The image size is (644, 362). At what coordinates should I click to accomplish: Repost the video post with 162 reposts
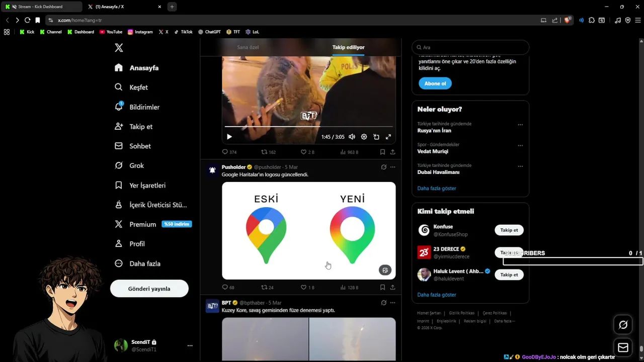[268, 152]
